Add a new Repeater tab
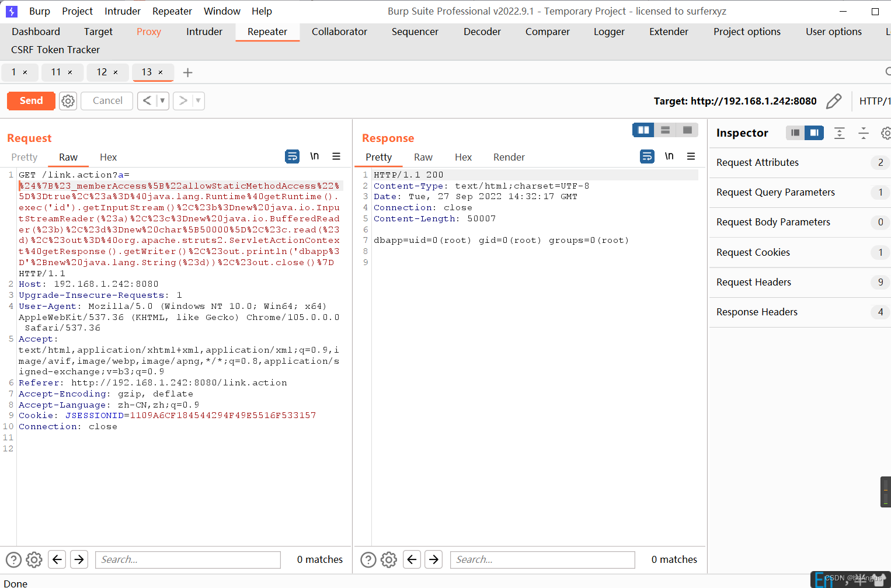 click(x=187, y=72)
